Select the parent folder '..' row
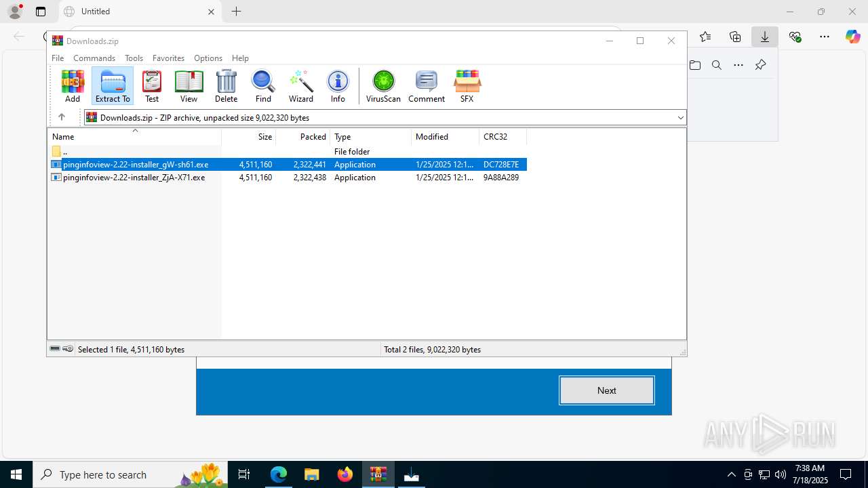The height and width of the screenshot is (488, 868). (288, 152)
